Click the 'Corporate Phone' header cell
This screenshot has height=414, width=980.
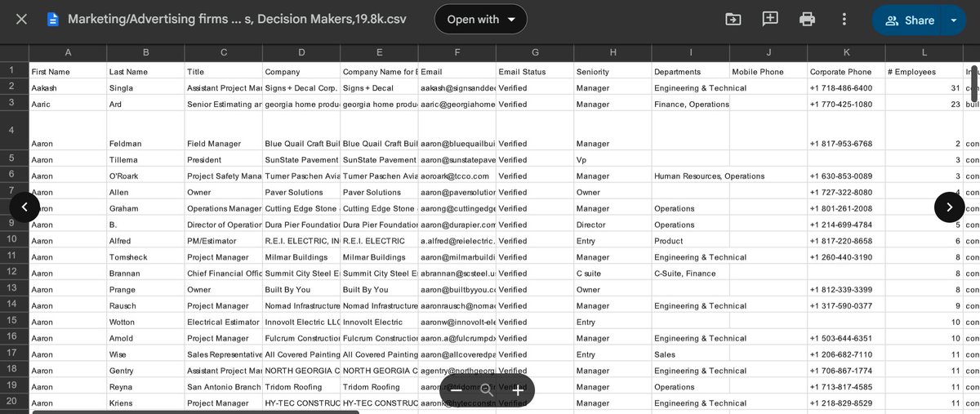tap(846, 72)
